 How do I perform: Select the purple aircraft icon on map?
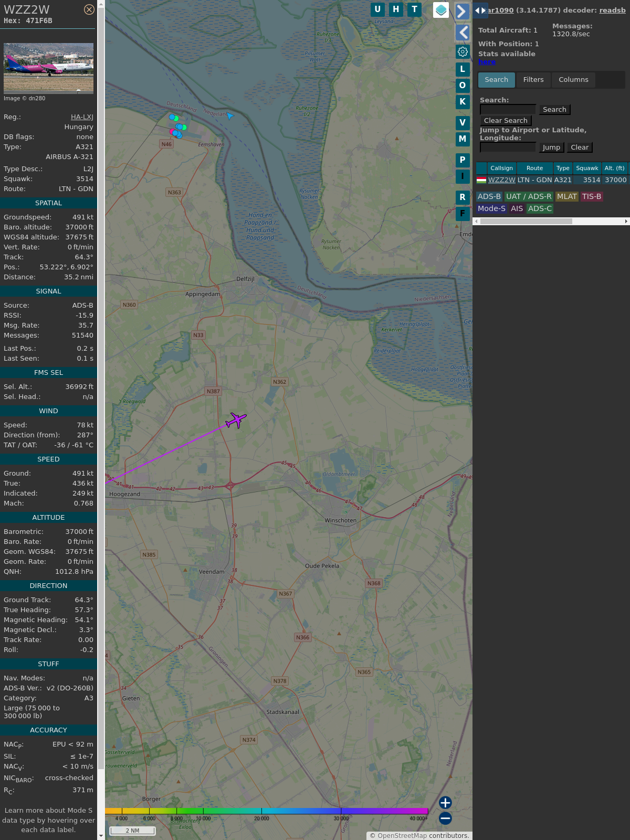[x=236, y=419]
